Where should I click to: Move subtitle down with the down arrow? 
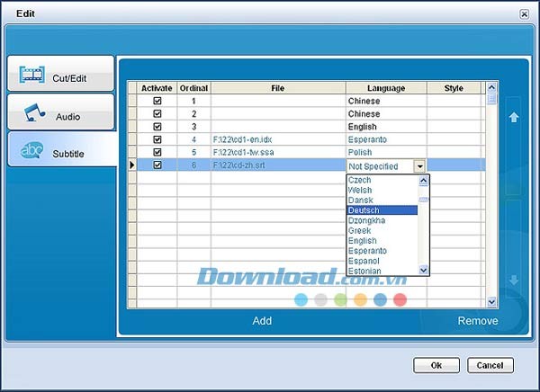click(514, 280)
